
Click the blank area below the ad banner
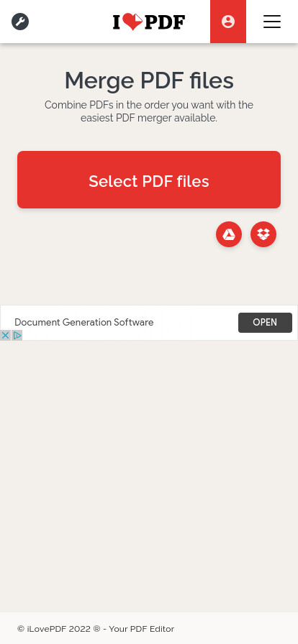[x=149, y=472]
